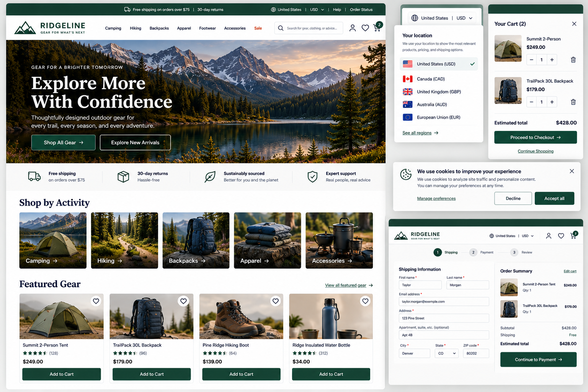Select European Union (EUR) region option

coord(439,118)
